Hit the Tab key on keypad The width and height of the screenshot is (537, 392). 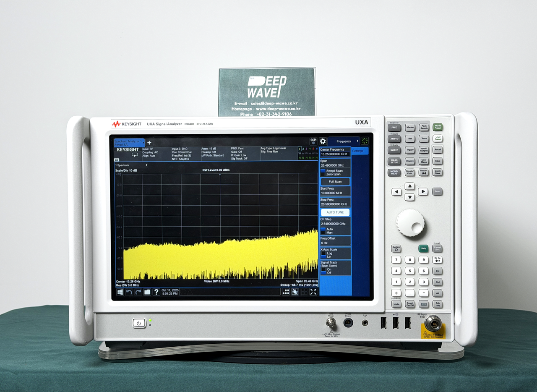point(438,304)
